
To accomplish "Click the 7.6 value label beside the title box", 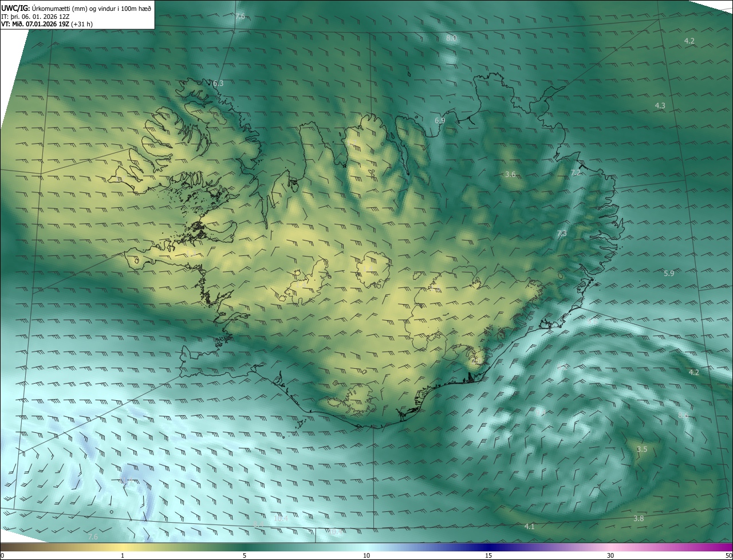I will tap(240, 17).
